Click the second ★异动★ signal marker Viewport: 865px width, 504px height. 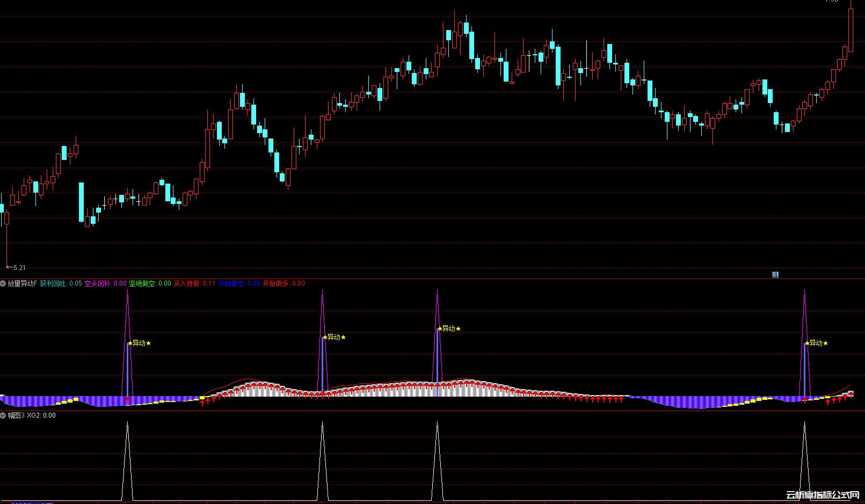(x=334, y=337)
